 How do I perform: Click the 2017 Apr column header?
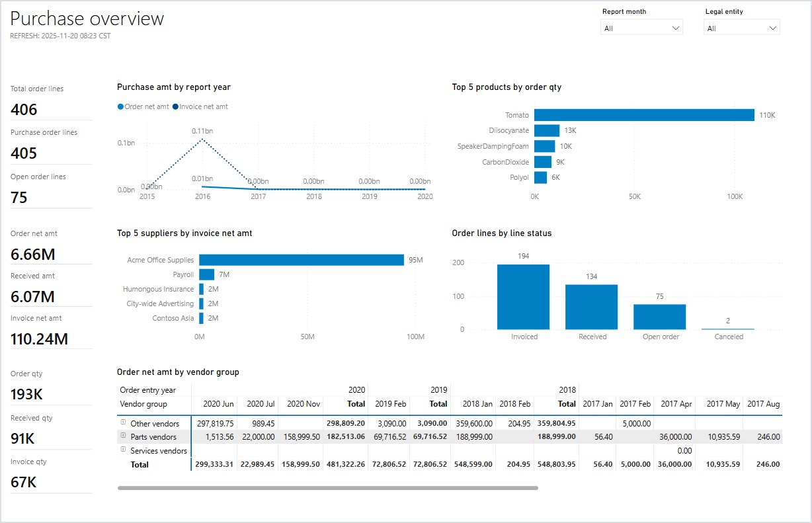(x=677, y=403)
